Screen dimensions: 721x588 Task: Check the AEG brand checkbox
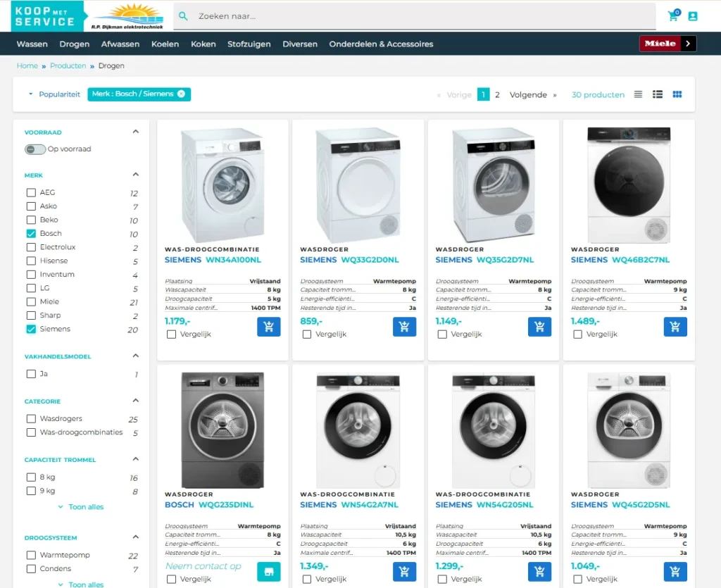[x=31, y=193]
